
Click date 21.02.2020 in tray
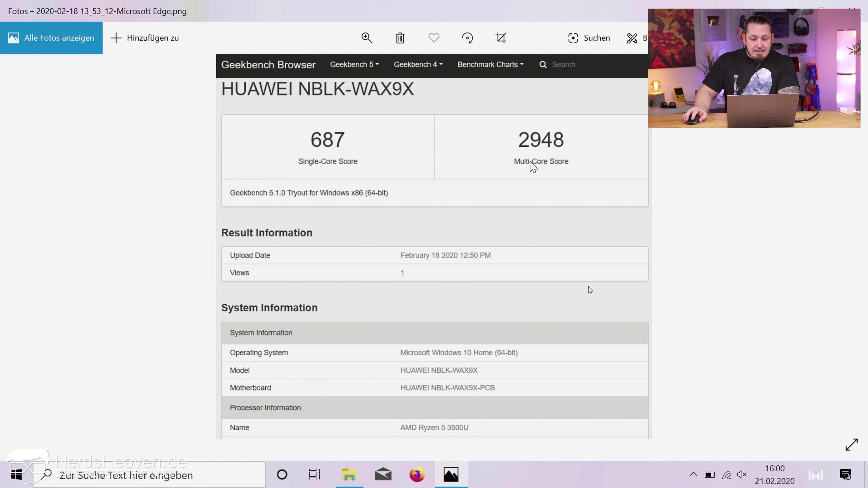[774, 481]
